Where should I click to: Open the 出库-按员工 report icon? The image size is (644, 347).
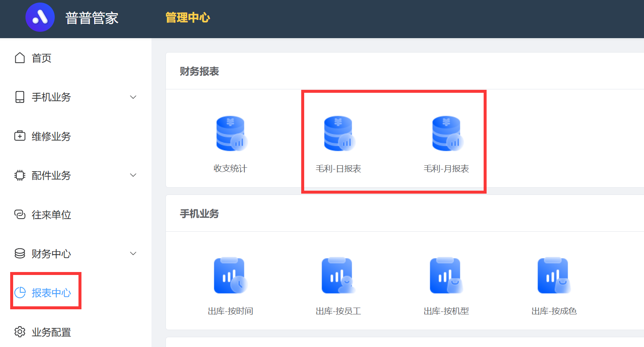338,275
